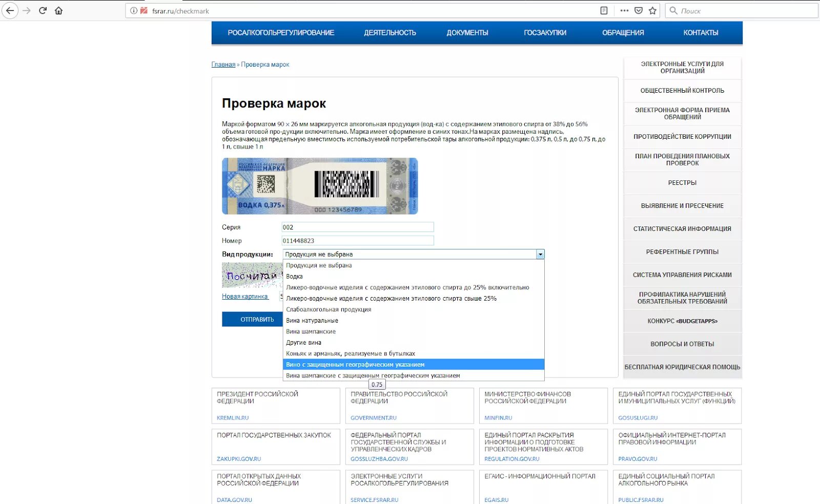Screen dimensions: 820x504
Task: Open the КОНТАКТЫ menu item
Action: coord(701,33)
